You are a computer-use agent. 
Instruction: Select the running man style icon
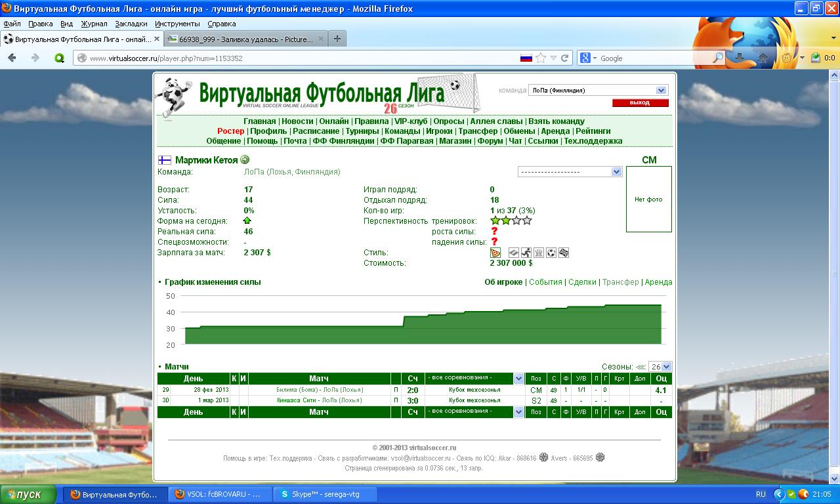(526, 253)
